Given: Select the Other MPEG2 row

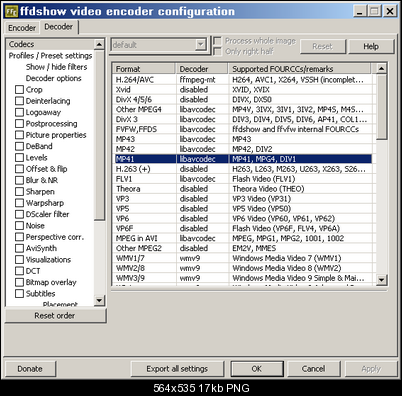Looking at the screenshot, I should (243, 248).
